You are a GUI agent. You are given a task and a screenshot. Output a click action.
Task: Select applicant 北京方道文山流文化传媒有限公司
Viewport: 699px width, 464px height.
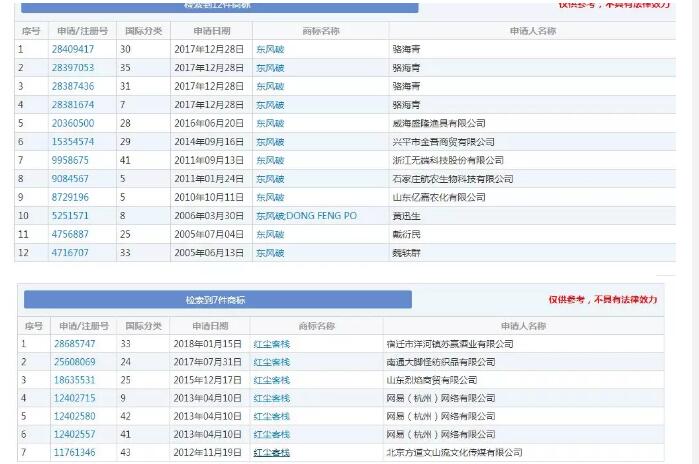[x=454, y=452]
